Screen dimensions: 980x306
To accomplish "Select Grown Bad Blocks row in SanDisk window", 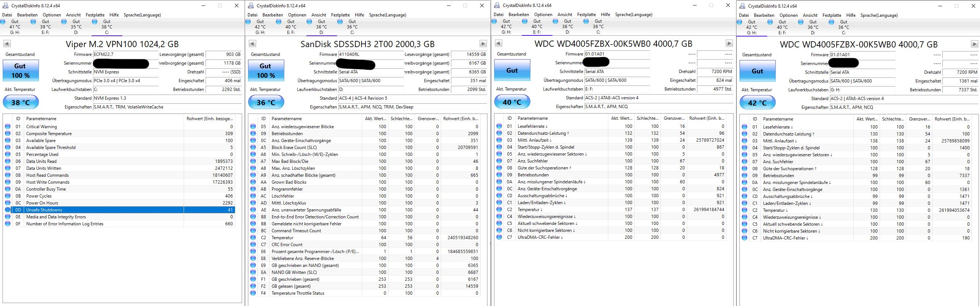I will [x=364, y=182].
